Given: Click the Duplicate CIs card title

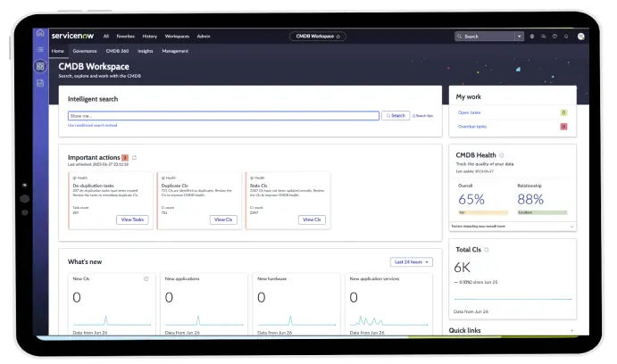Looking at the screenshot, I should [175, 186].
